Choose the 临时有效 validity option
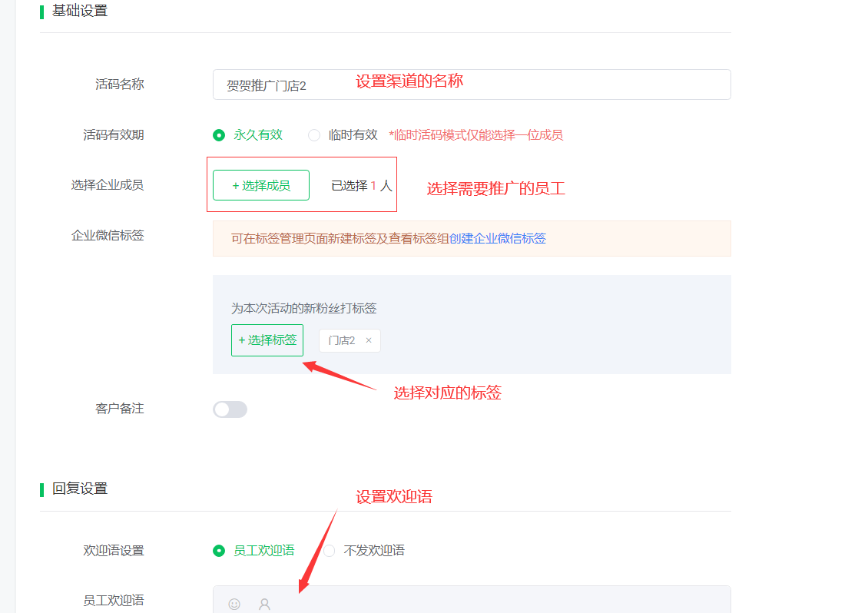The height and width of the screenshot is (613, 868). point(314,135)
